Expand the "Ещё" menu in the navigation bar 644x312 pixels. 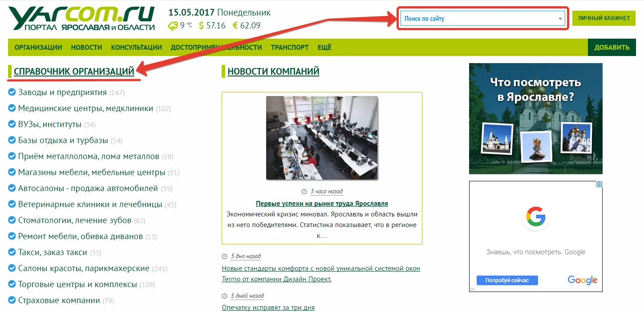[324, 48]
